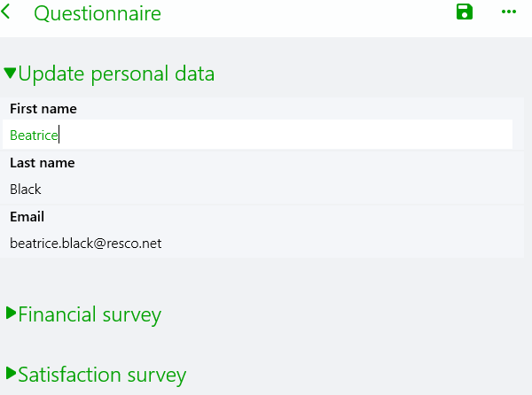The width and height of the screenshot is (532, 395).
Task: Open the three-dot more options menu
Action: point(509,12)
